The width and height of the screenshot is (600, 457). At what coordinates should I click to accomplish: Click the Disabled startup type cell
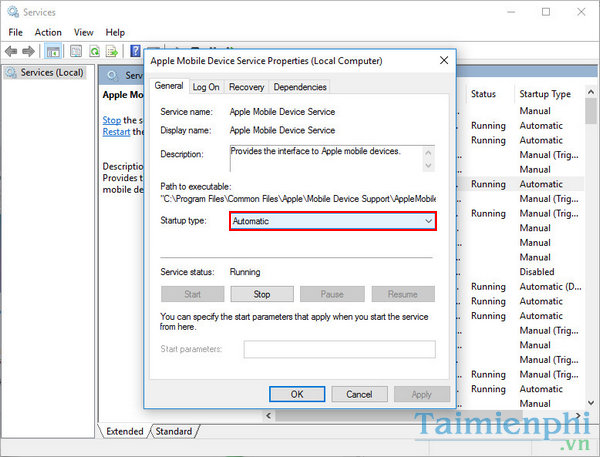537,272
